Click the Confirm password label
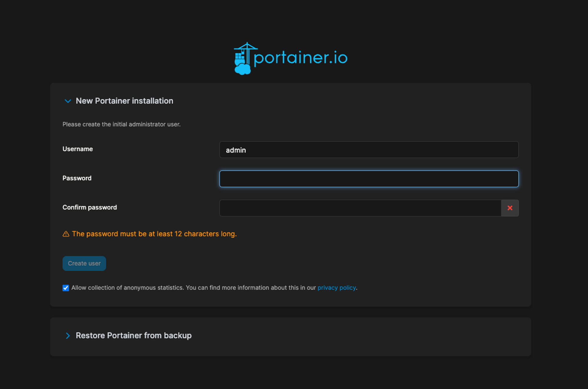Viewport: 588px width, 389px height. pos(90,207)
